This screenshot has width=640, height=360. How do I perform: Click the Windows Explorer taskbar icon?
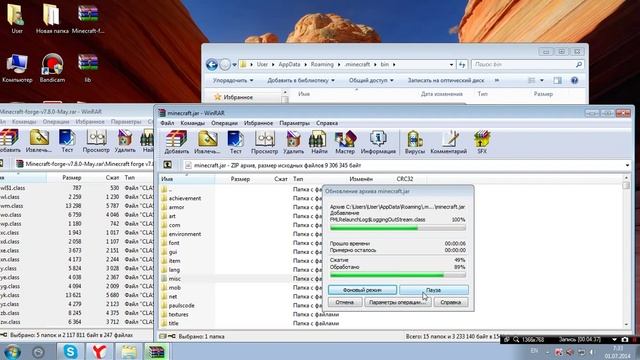(x=128, y=351)
